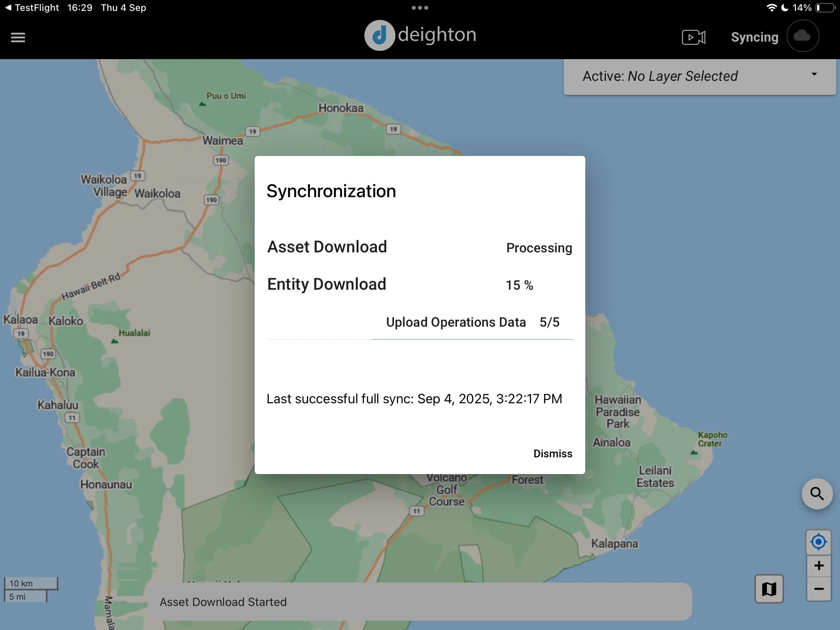The image size is (840, 630).
Task: Select the Asset Download row
Action: (327, 247)
